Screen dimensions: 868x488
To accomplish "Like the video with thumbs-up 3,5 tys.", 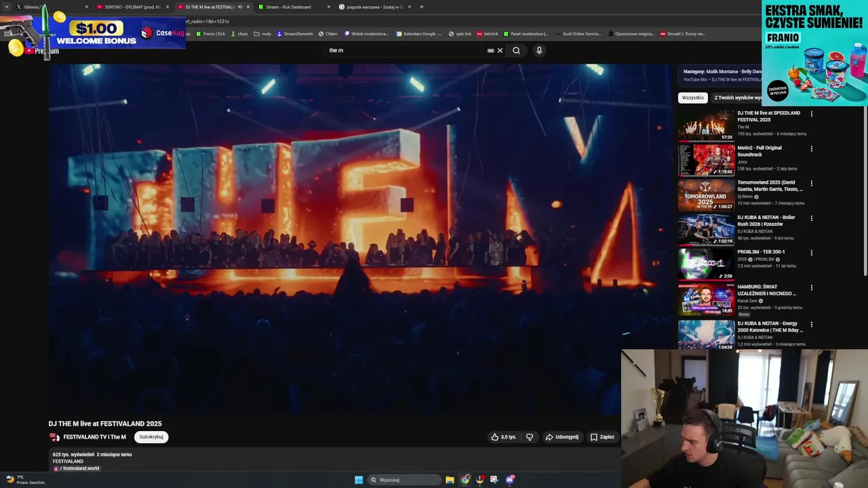I will (504, 437).
